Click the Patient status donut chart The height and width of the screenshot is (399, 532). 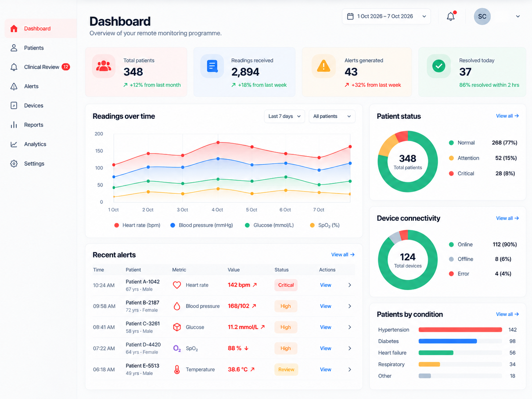408,161
